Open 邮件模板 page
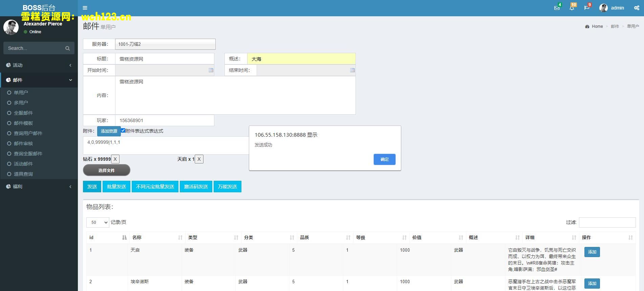Screen dimensions: 644x291 pyautogui.click(x=23, y=123)
